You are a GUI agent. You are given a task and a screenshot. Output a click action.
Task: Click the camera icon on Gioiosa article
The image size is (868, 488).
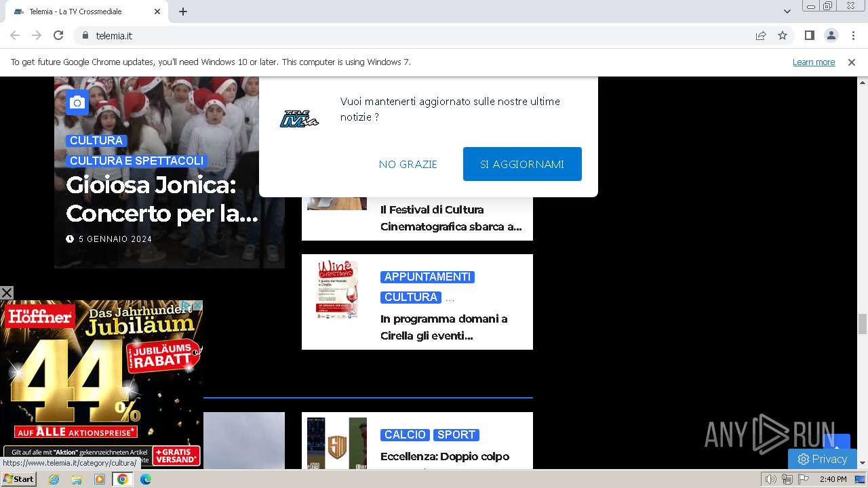coord(77,102)
